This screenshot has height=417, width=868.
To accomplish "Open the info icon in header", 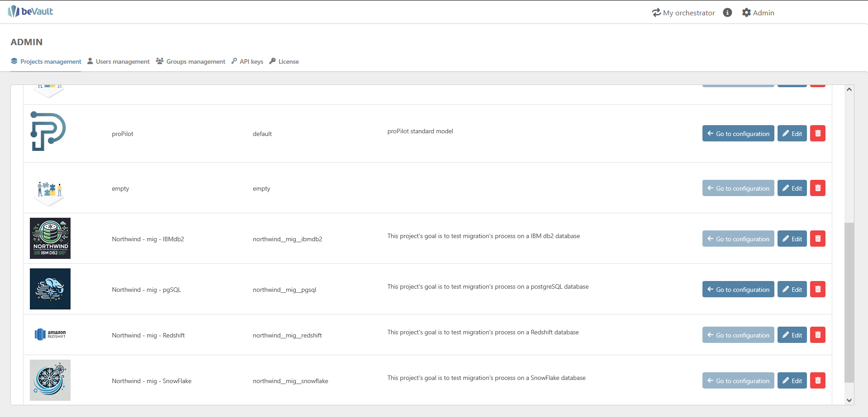I will 727,13.
